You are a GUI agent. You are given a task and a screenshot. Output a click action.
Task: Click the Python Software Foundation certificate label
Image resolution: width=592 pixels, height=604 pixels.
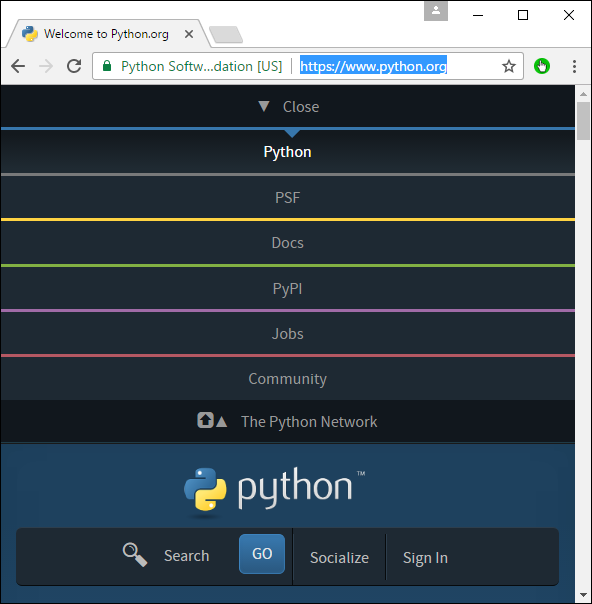coord(201,66)
